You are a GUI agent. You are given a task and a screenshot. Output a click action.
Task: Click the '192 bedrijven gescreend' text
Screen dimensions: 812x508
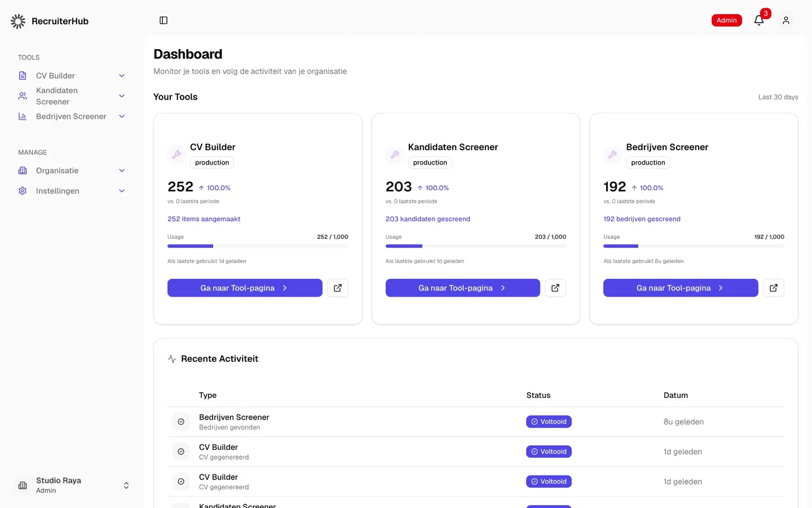pyautogui.click(x=642, y=219)
